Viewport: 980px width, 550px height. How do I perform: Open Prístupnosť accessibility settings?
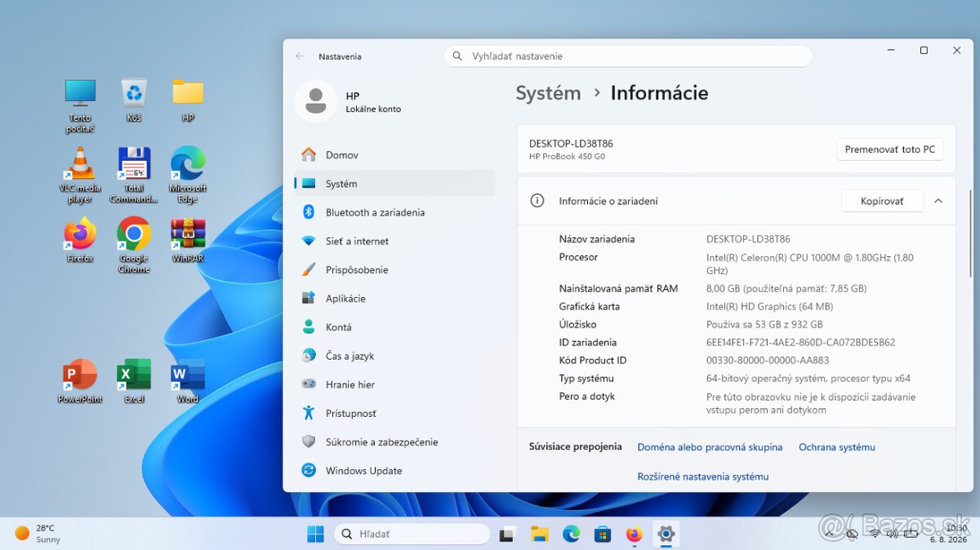(394, 413)
